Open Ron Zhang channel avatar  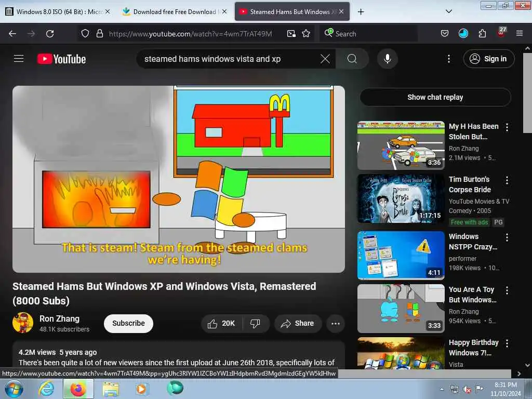coord(23,323)
